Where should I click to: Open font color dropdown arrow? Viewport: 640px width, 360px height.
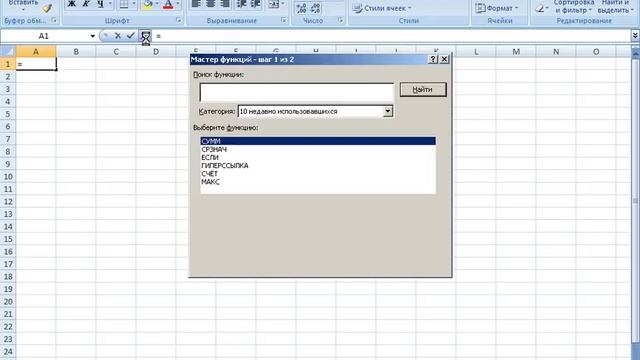[178, 4]
